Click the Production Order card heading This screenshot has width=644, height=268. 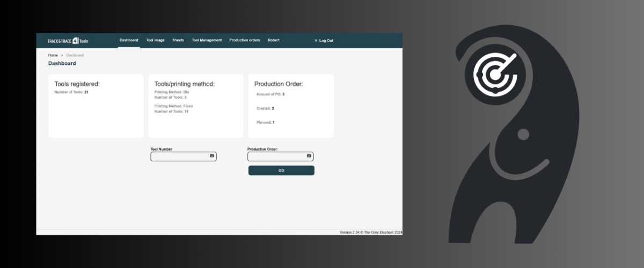[279, 84]
